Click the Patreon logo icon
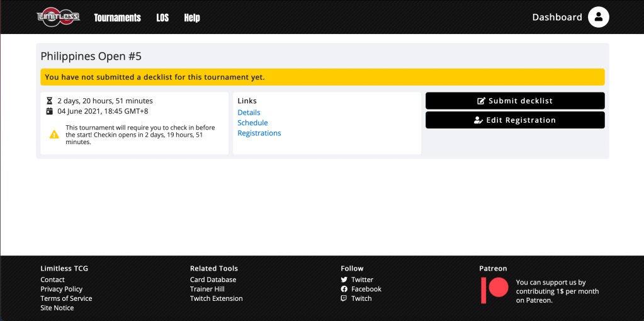644x321 pixels. (494, 290)
